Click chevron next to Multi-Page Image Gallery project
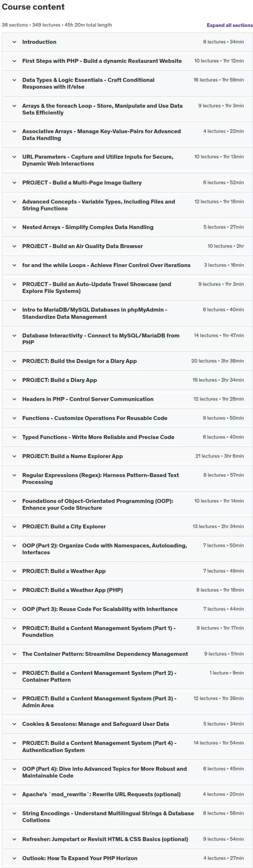Image resolution: width=253 pixels, height=868 pixels. pos(14,183)
